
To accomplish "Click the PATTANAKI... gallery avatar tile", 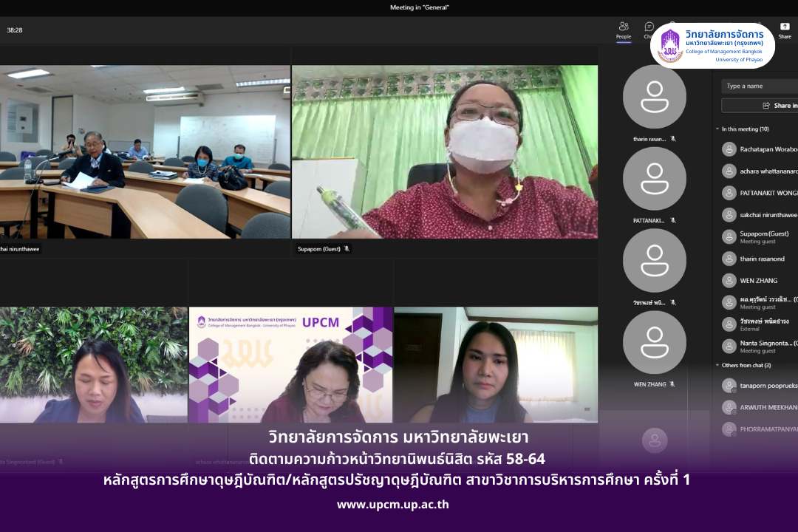I will coord(655,179).
